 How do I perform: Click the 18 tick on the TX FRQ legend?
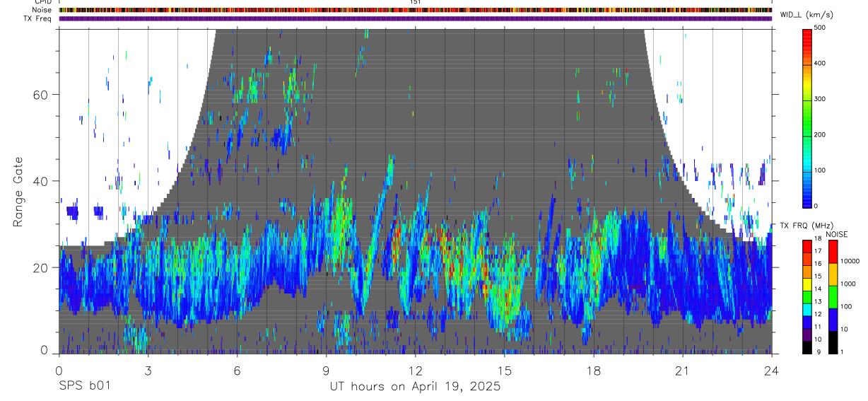818,239
